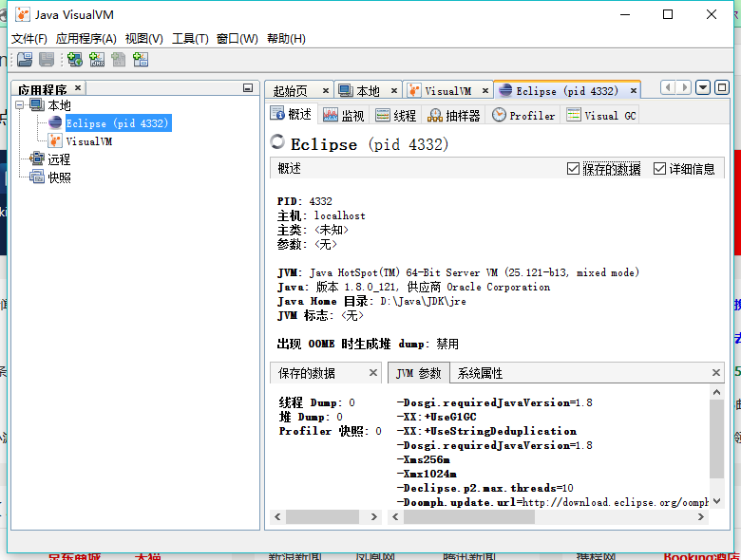Open the 文件(F) menu
741x560 pixels.
pyautogui.click(x=29, y=39)
